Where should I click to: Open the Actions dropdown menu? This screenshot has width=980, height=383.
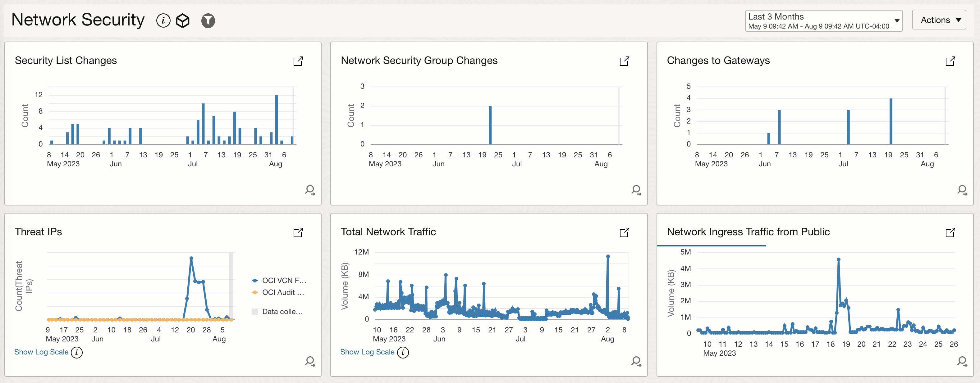point(939,19)
